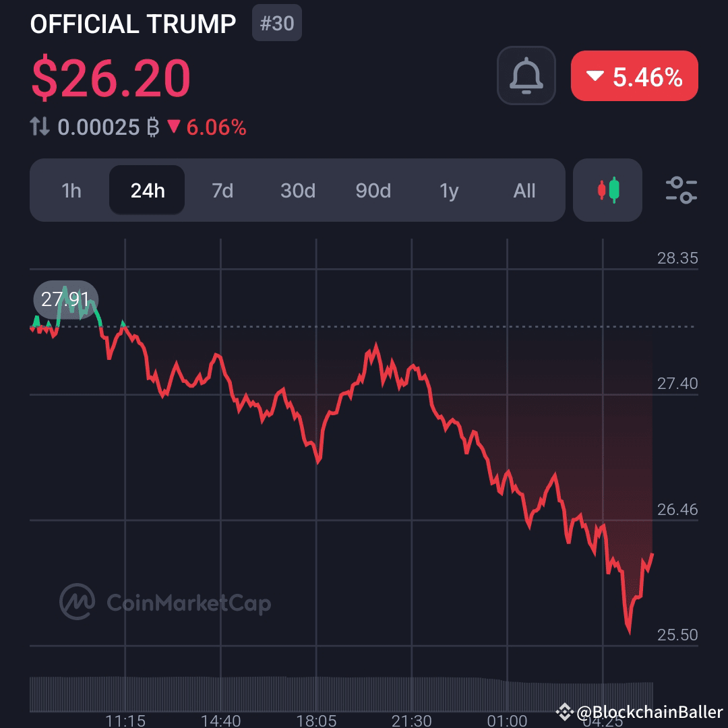Click the CoinMarketCap watermark logo
This screenshot has height=728, width=728.
76,603
